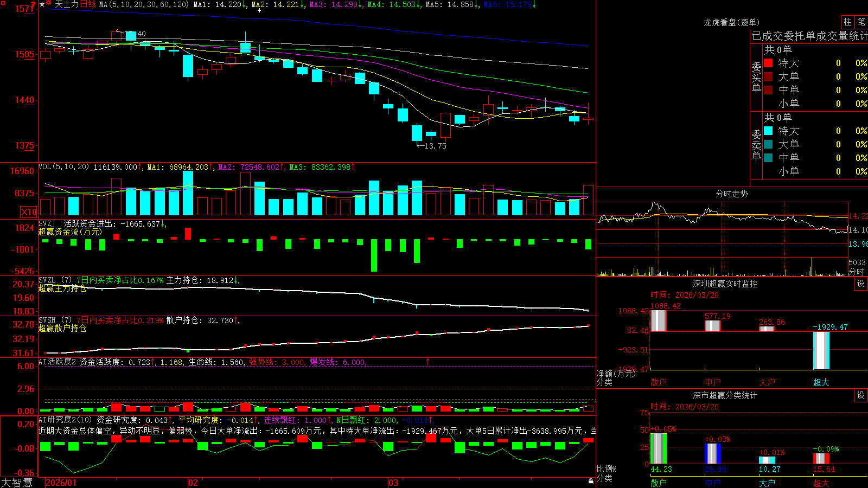This screenshot has height=488, width=868.
Task: Click the teal 中单 sell-order swatch
Action: (x=768, y=158)
